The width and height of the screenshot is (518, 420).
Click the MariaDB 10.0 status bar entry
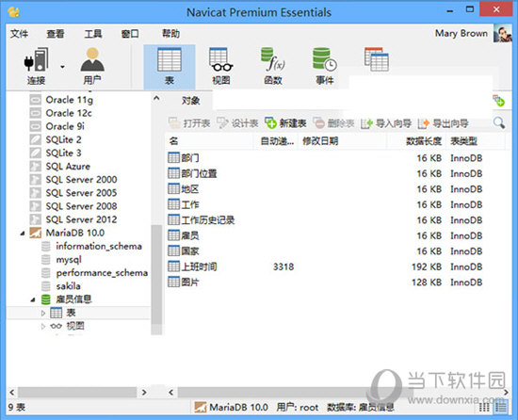coord(232,407)
